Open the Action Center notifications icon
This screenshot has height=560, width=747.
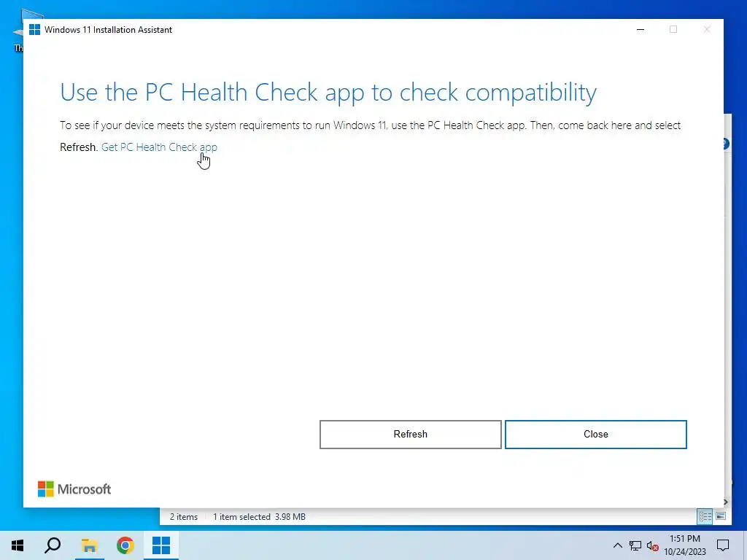point(723,545)
